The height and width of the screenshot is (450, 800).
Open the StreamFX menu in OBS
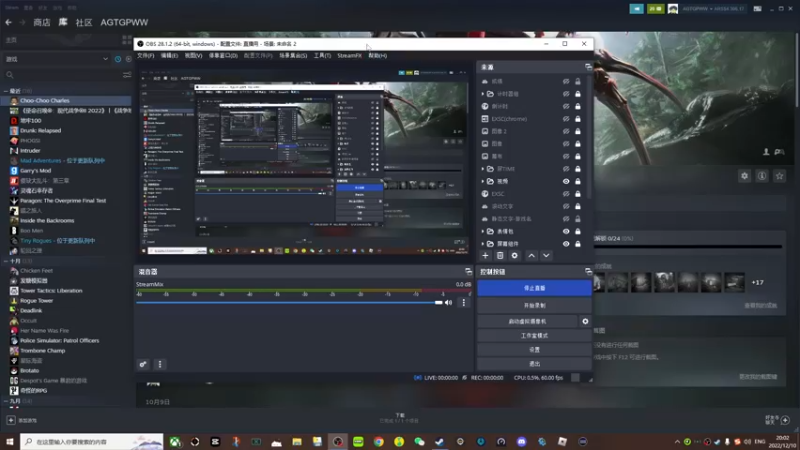tap(349, 56)
